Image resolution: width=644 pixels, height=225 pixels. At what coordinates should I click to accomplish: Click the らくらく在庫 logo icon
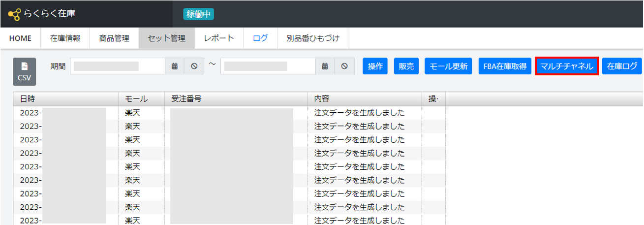[x=14, y=14]
